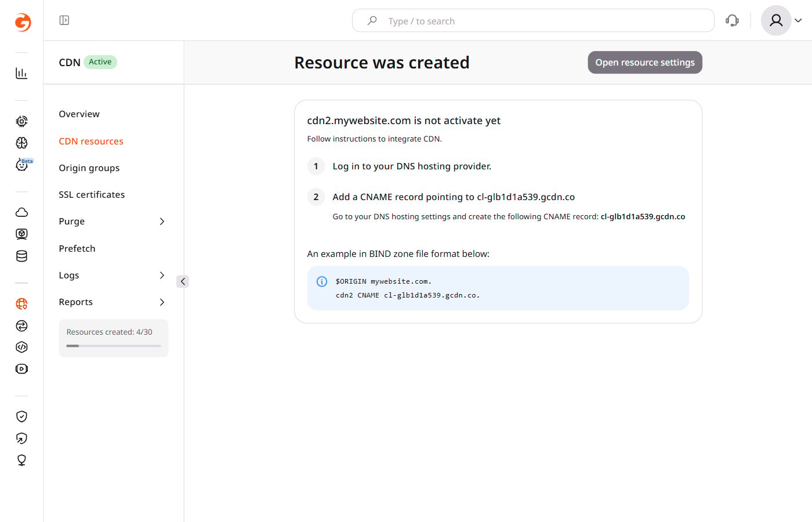Expand the Reports submenu chevron
This screenshot has width=812, height=522.
(x=162, y=302)
